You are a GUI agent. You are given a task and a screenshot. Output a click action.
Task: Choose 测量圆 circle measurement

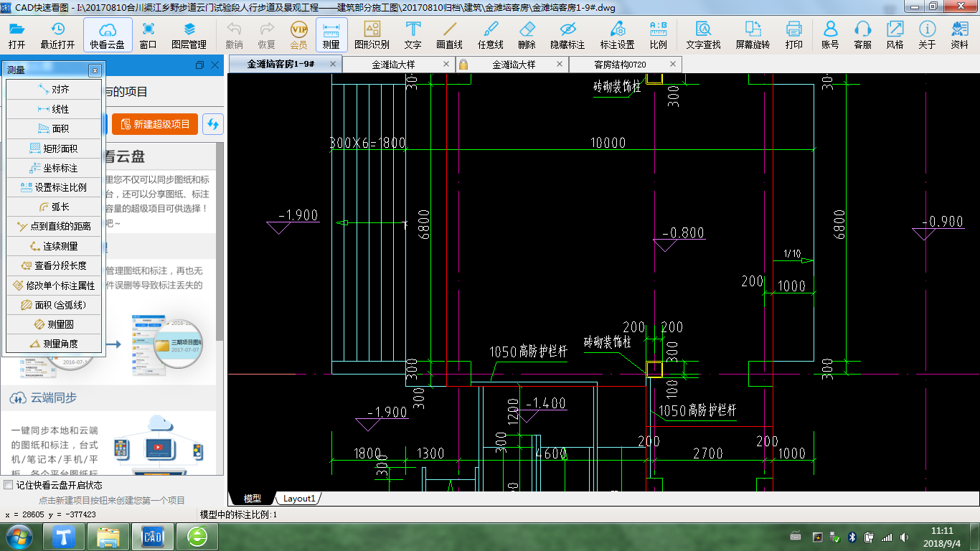[x=54, y=324]
